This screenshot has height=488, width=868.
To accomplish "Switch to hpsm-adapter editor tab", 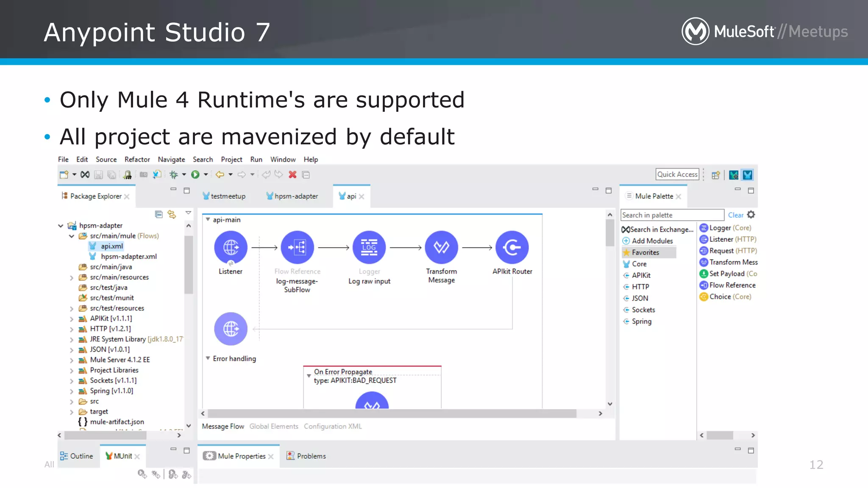I will point(292,196).
